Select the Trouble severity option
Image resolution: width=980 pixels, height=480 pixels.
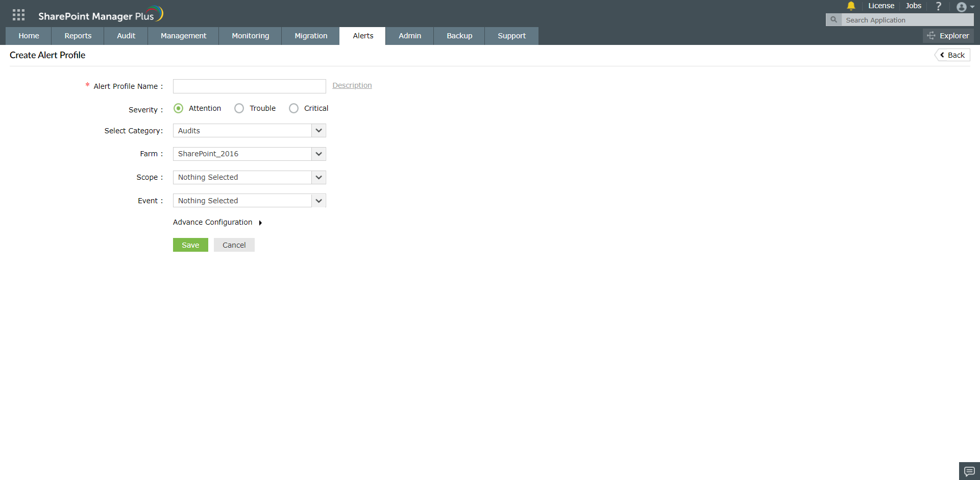239,108
